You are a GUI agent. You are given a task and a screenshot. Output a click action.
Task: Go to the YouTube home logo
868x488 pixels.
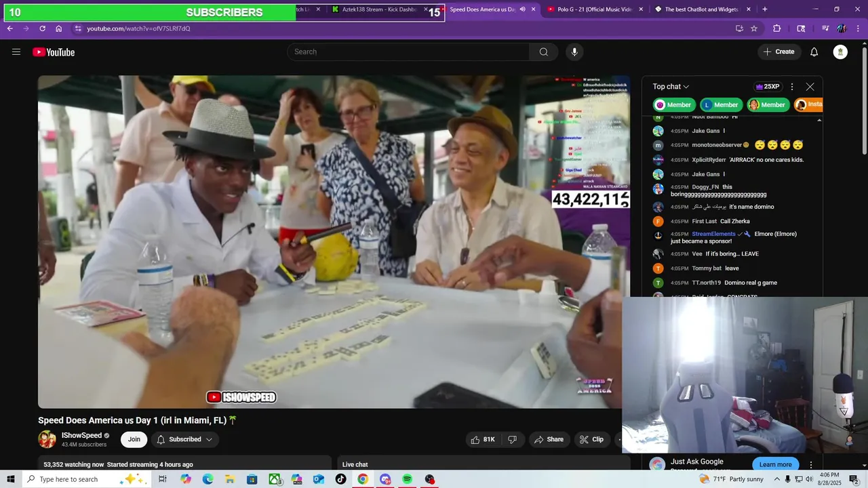[54, 52]
